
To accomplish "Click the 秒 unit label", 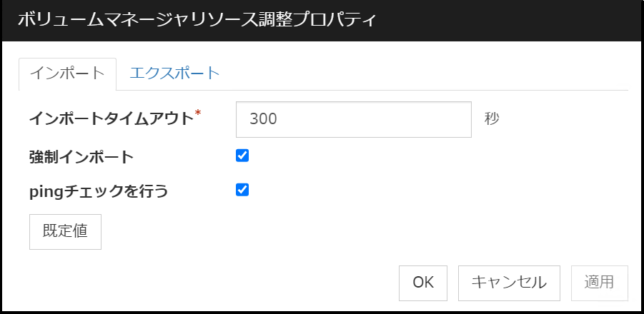I will click(491, 118).
